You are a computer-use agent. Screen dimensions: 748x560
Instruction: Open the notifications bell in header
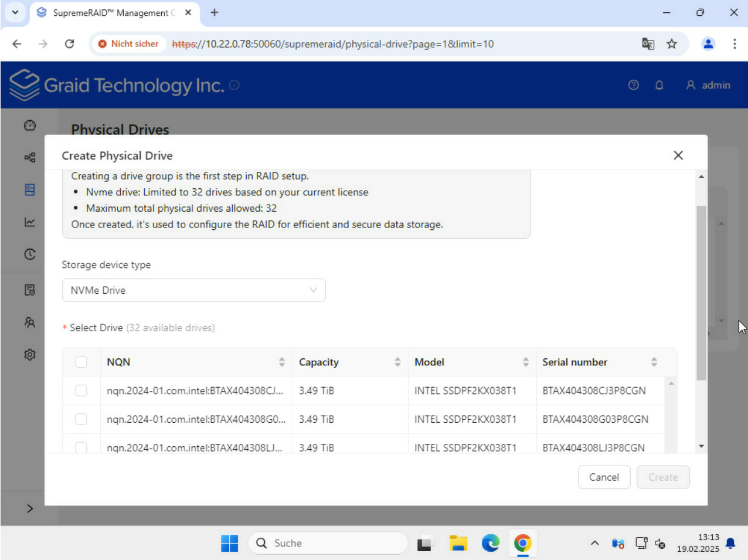click(x=659, y=85)
